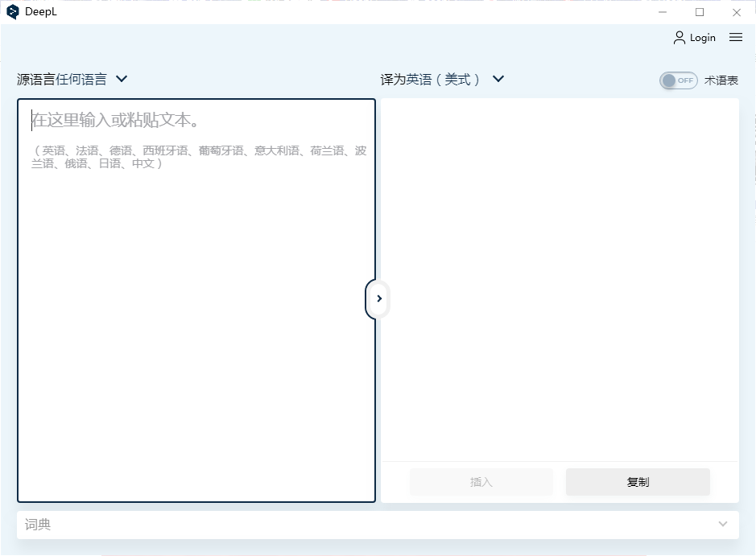The width and height of the screenshot is (756, 556).
Task: Click the 插入 button
Action: coord(481,482)
